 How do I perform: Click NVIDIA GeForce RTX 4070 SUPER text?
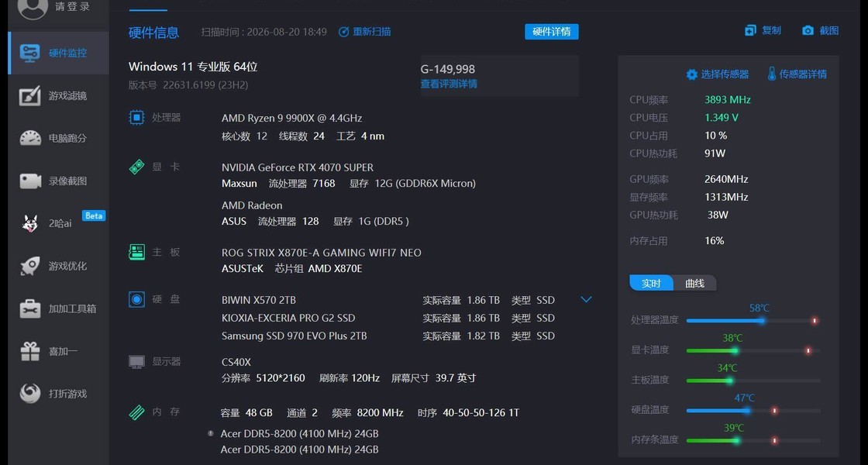pyautogui.click(x=298, y=167)
